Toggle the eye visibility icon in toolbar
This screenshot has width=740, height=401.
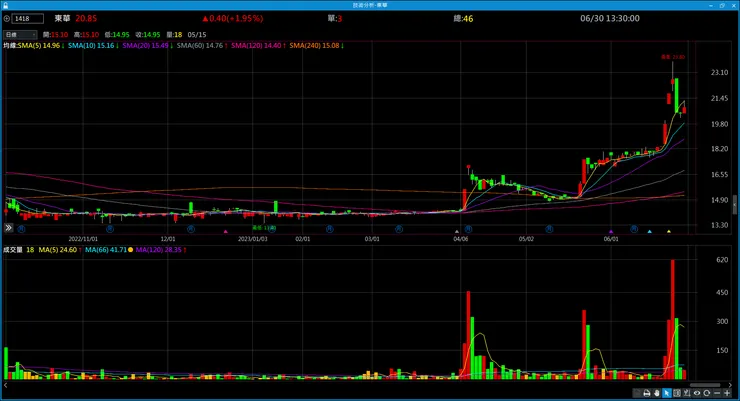click(x=697, y=393)
